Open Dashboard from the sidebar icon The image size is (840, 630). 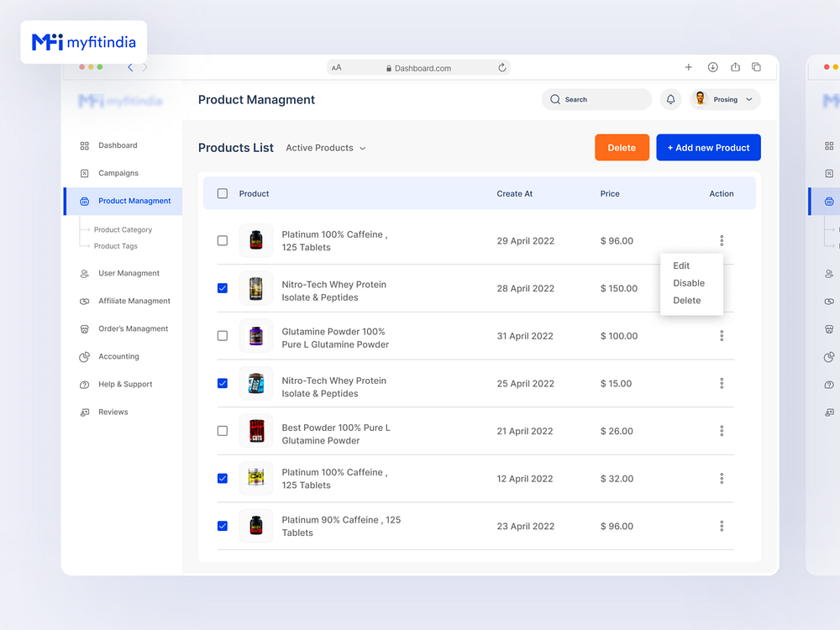(84, 145)
